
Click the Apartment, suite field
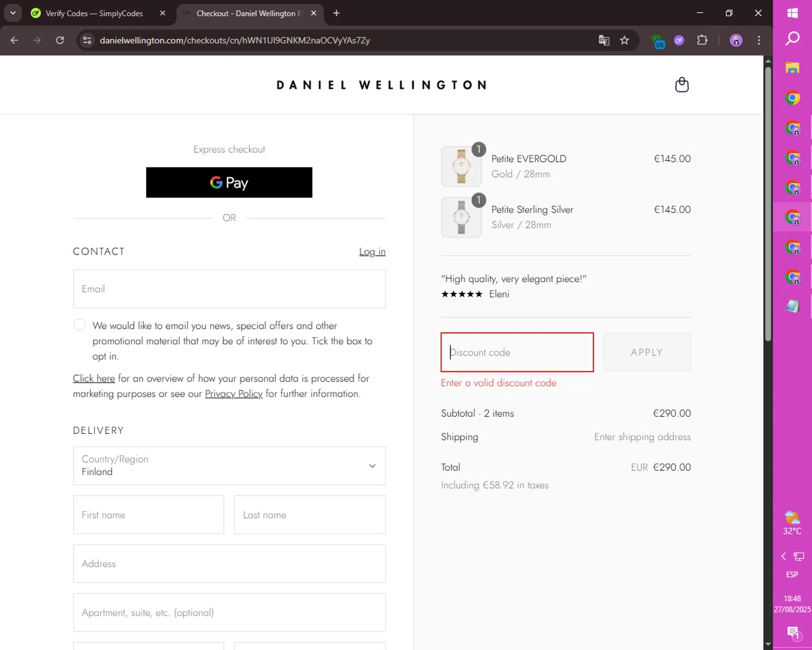coord(229,613)
